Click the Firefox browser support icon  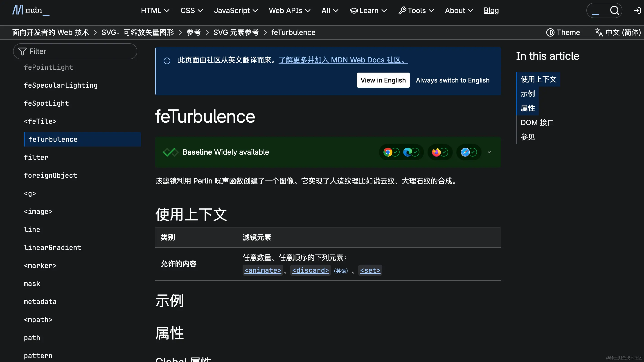436,152
